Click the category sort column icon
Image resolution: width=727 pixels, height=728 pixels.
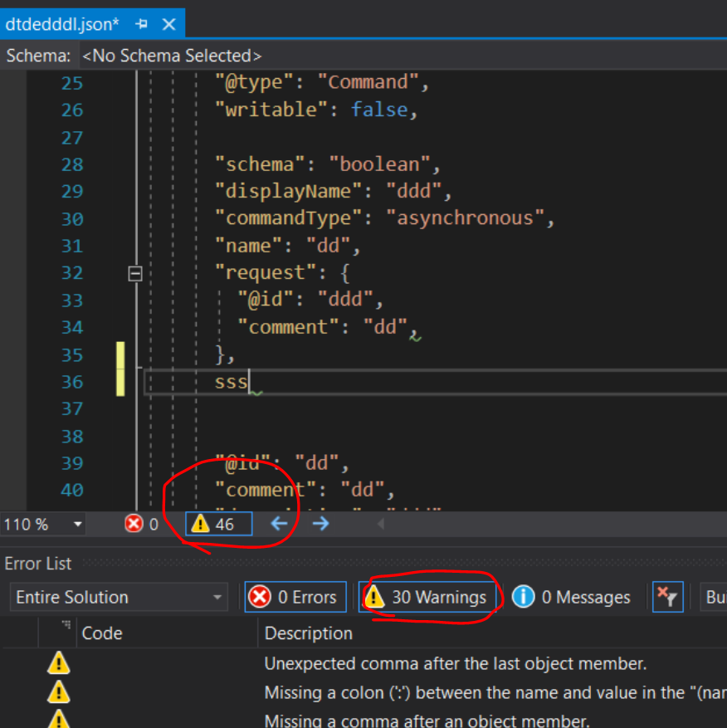66,625
